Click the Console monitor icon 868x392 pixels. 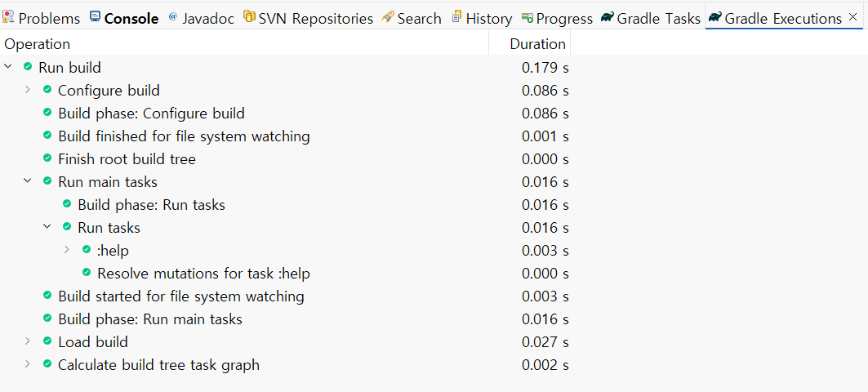point(96,17)
